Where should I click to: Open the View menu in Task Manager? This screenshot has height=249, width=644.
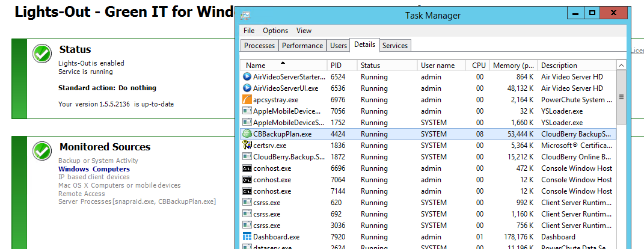(304, 31)
